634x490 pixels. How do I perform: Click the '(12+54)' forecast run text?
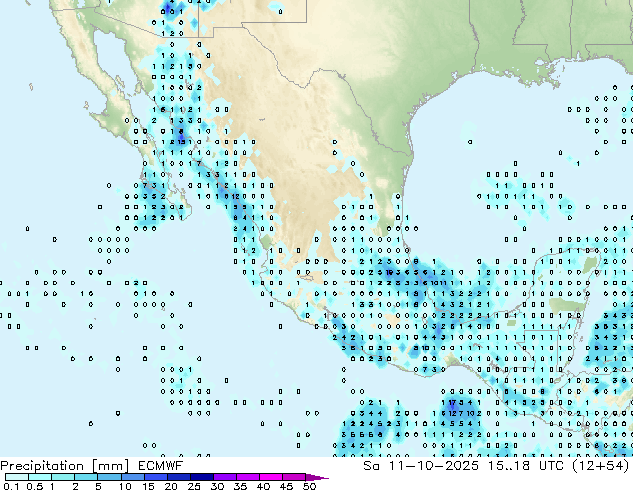click(x=601, y=466)
